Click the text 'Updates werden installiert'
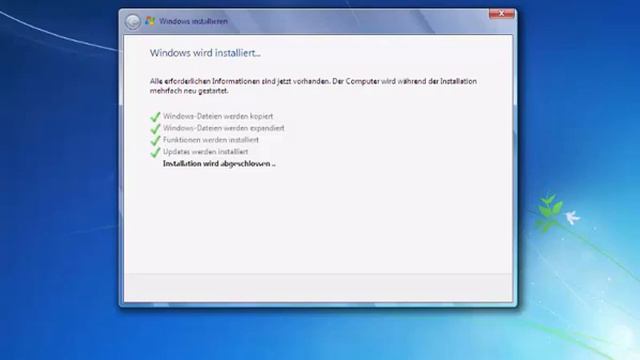 (x=205, y=152)
